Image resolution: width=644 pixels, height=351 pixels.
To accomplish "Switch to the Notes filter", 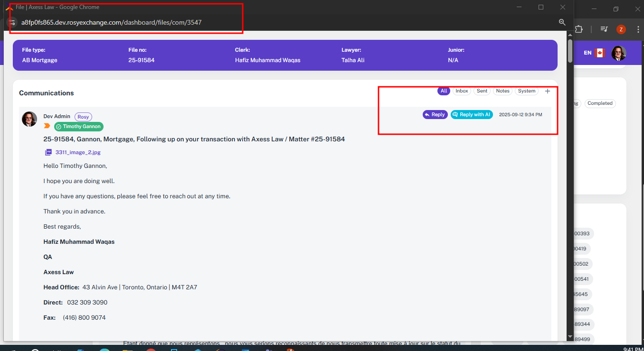I will tap(502, 91).
